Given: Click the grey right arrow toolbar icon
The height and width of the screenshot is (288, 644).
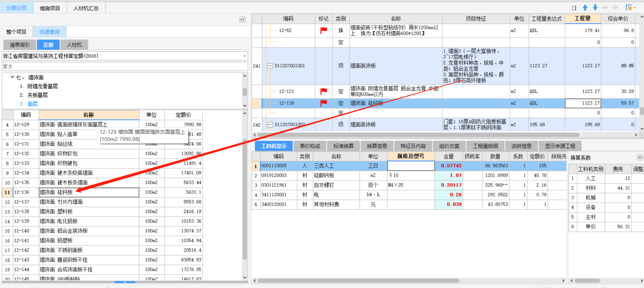Looking at the screenshot, I should (x=615, y=7).
